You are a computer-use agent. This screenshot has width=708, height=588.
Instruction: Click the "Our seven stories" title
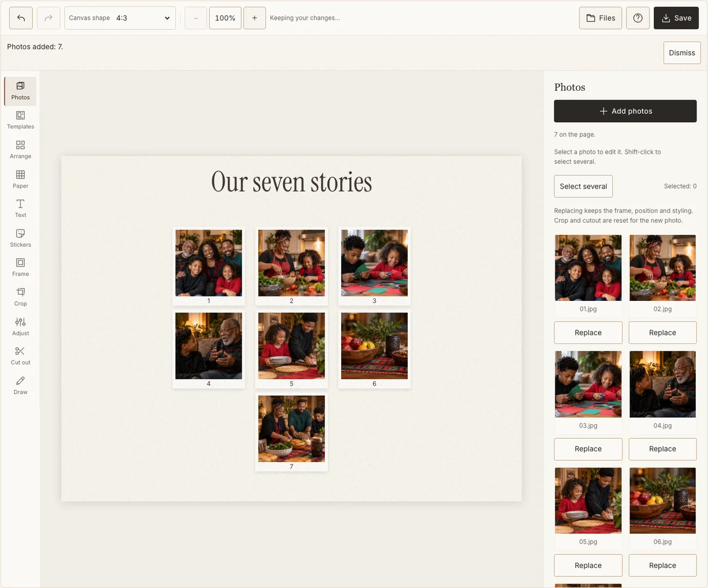click(291, 182)
